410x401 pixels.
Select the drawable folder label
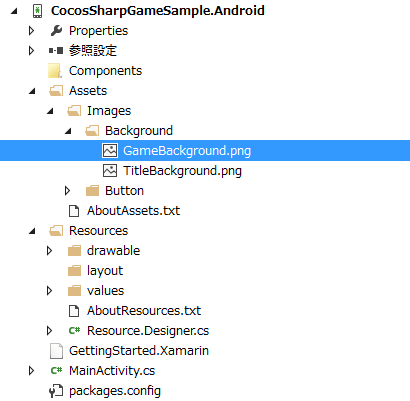[x=113, y=251]
